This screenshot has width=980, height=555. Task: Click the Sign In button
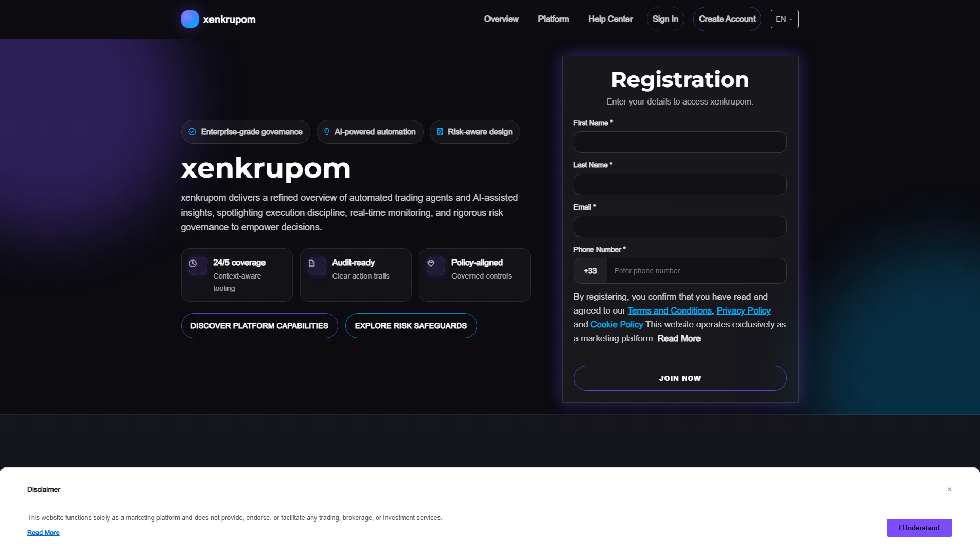coord(666,19)
